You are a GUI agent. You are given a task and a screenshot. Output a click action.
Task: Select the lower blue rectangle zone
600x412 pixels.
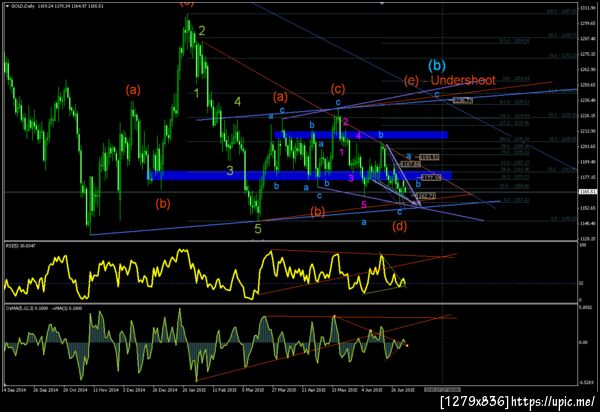pyautogui.click(x=300, y=175)
